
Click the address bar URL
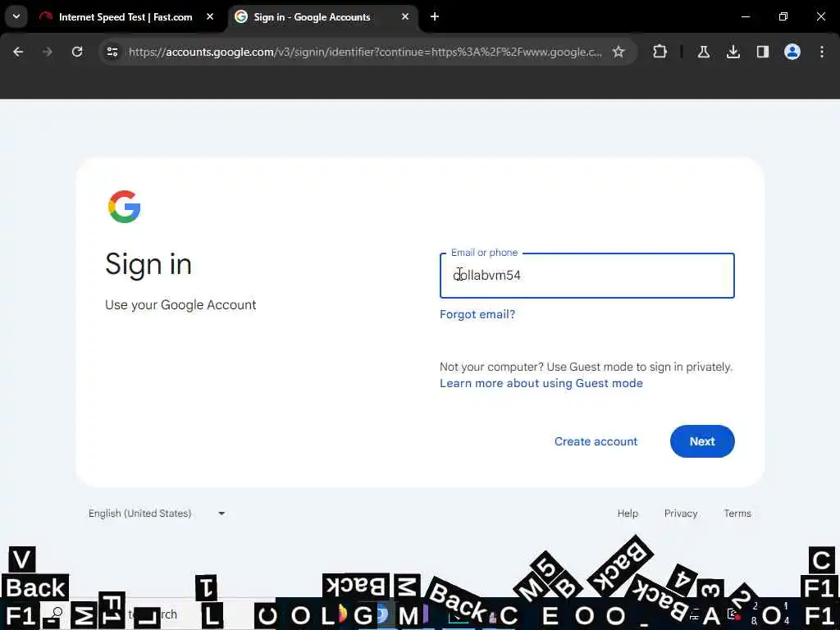point(365,52)
